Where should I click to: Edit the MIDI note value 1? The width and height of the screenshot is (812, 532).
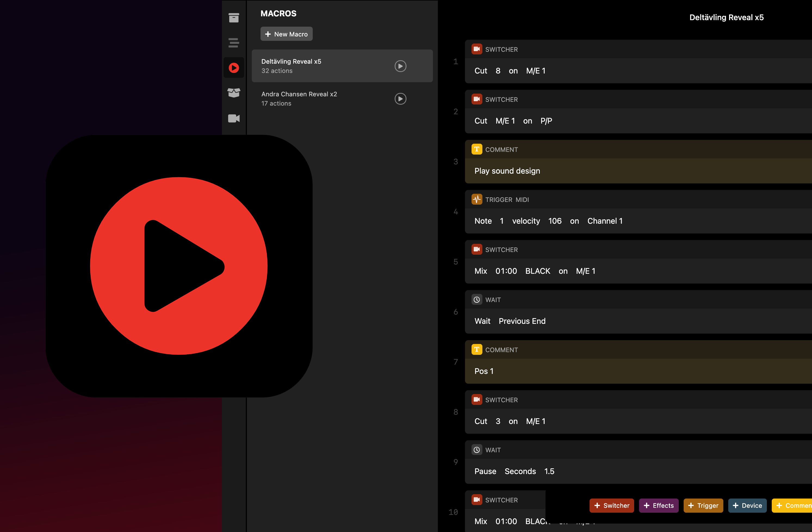tap(501, 221)
